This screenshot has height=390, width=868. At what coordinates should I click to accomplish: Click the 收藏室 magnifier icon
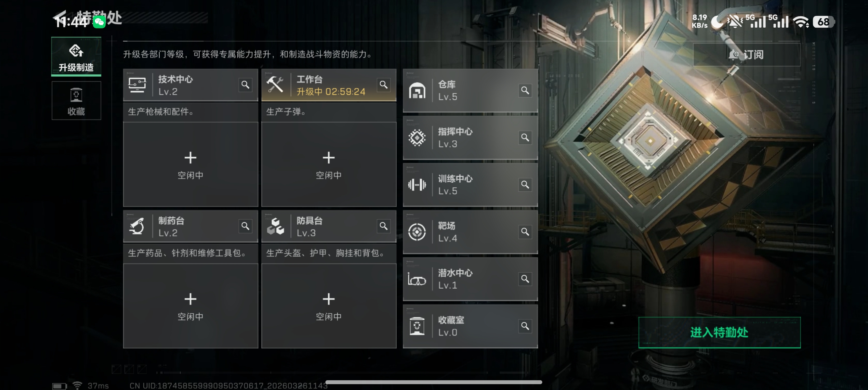[x=525, y=326]
